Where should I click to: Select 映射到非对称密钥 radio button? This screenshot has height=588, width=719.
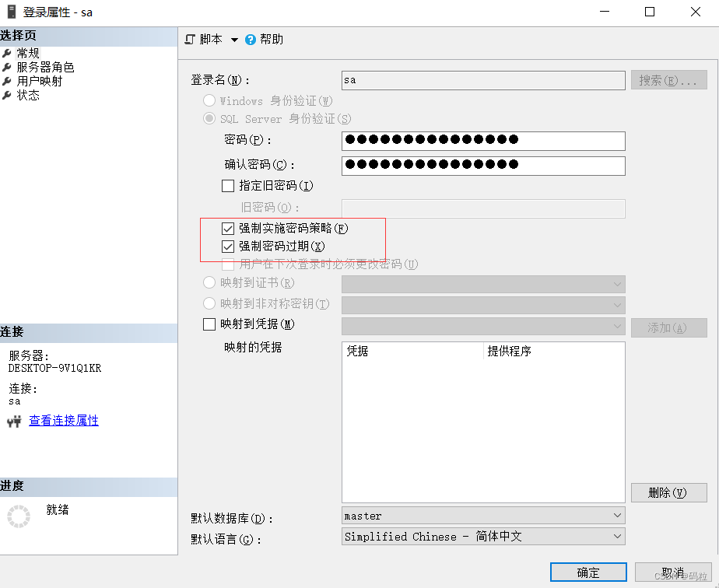pyautogui.click(x=209, y=303)
